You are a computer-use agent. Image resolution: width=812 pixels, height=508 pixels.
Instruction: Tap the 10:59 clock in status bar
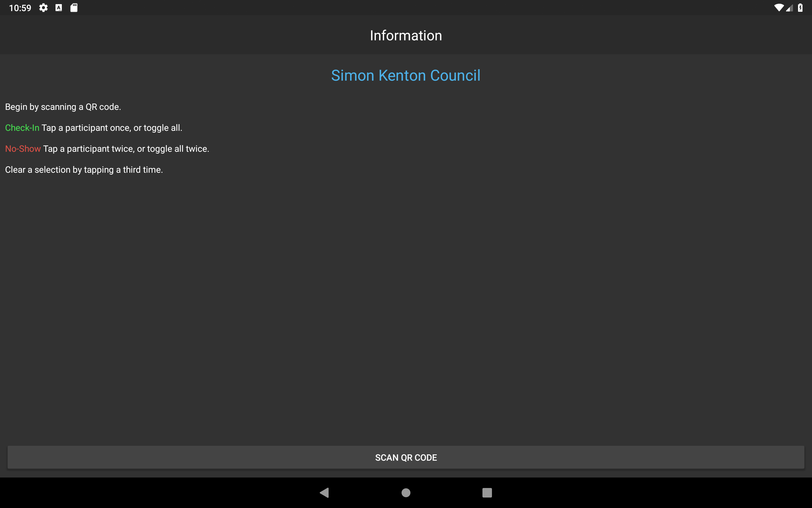(x=20, y=8)
